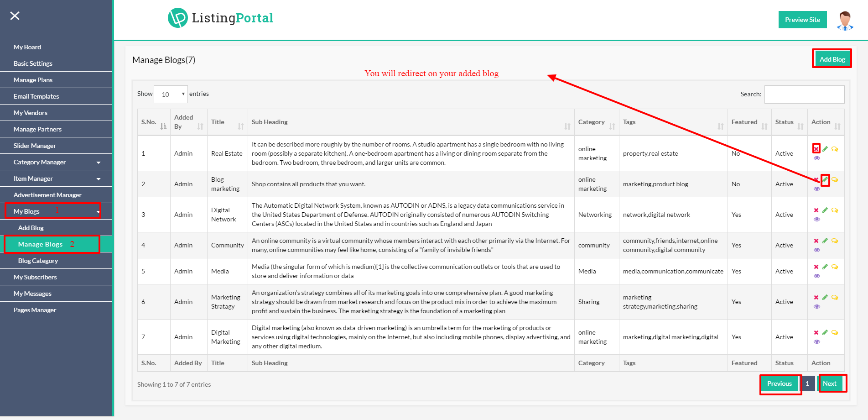Screen dimensions: 868x420
Task: Edit the Blog marketing entry
Action: pos(826,180)
